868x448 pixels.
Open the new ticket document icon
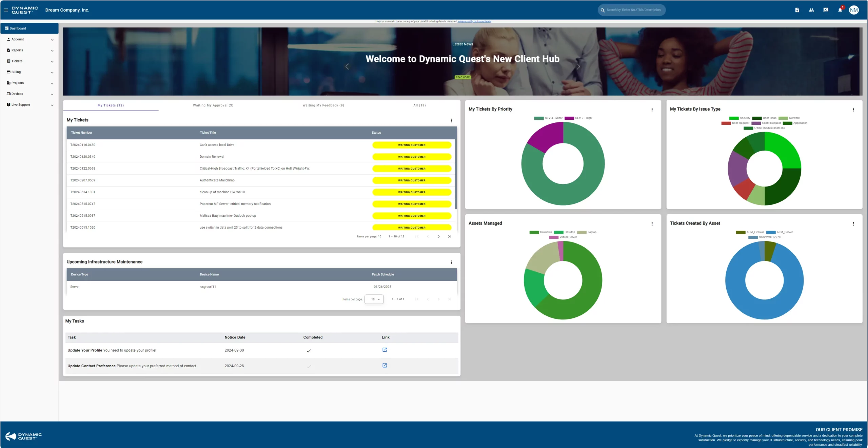coord(797,10)
